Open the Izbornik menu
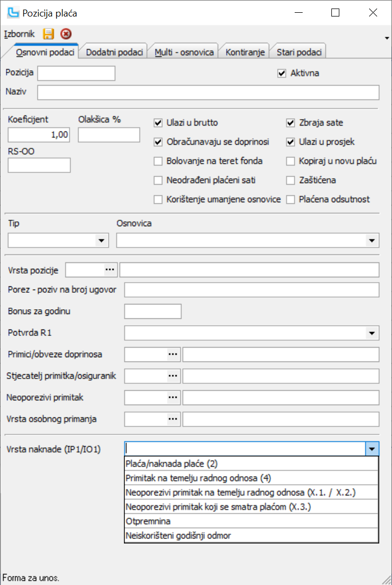Viewport: 392px width, 585px height. pyautogui.click(x=19, y=34)
